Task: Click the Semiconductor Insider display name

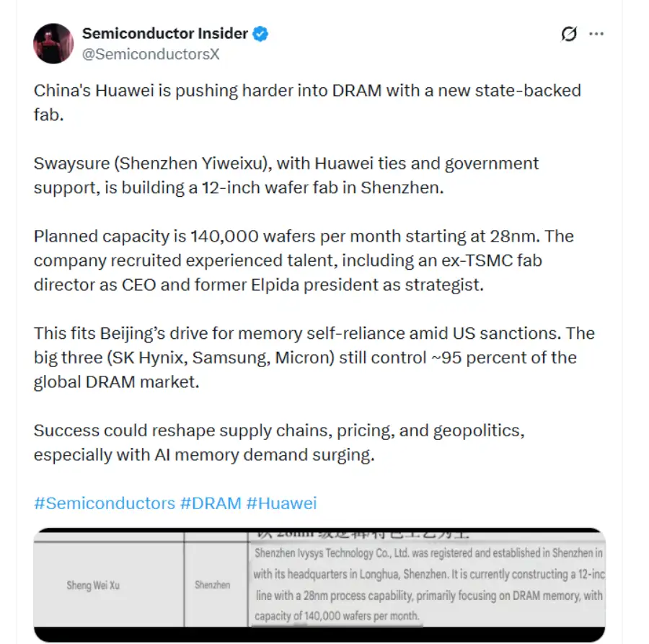Action: coord(164,33)
